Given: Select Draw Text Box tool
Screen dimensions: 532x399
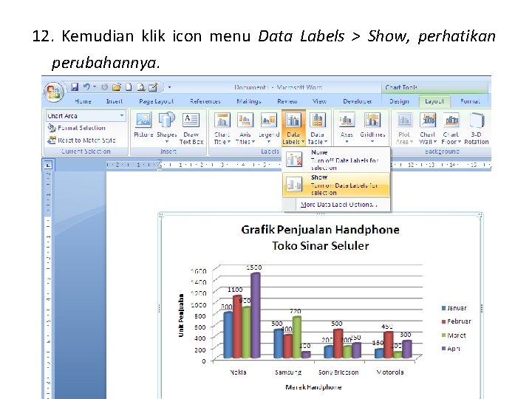Looking at the screenshot, I should coord(191,127).
